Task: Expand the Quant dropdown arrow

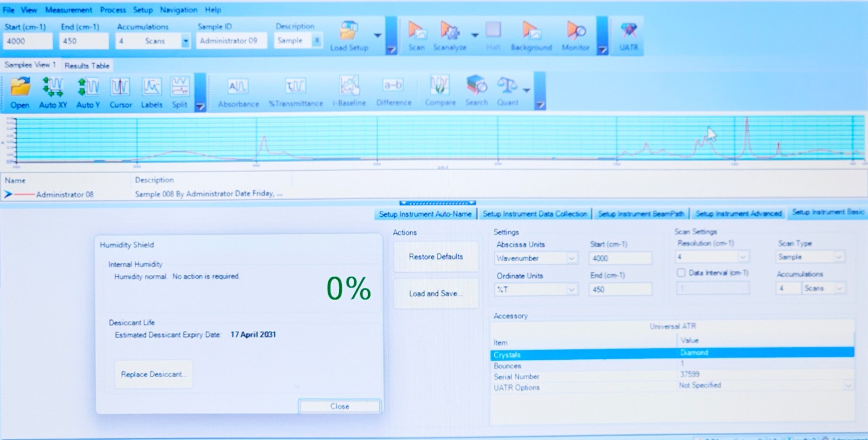Action: tap(526, 90)
